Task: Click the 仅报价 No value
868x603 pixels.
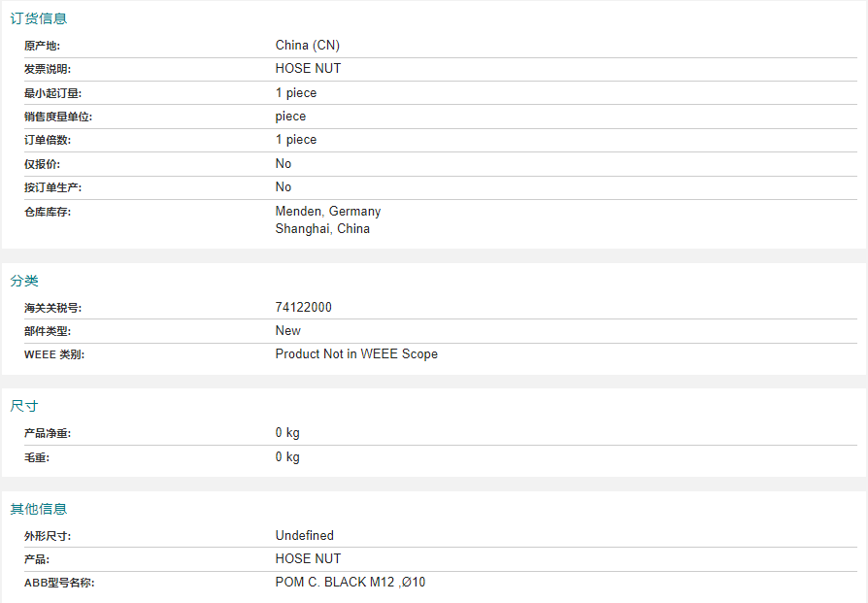Action: 283,163
